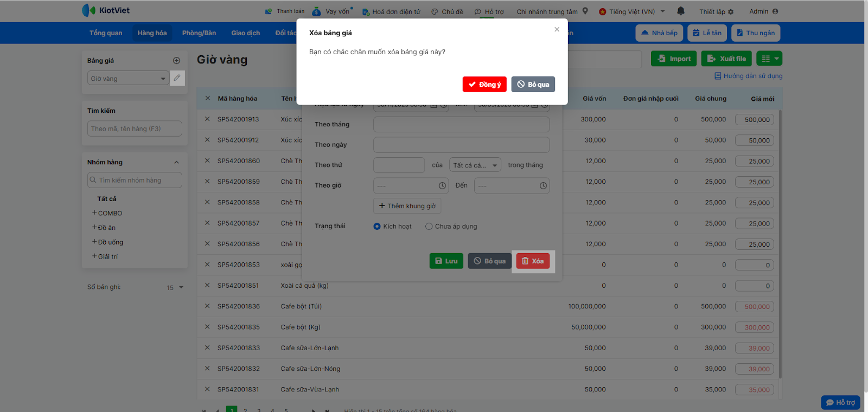Click the Chi nhánh trung tâm location pin
868x412 pixels.
click(585, 11)
